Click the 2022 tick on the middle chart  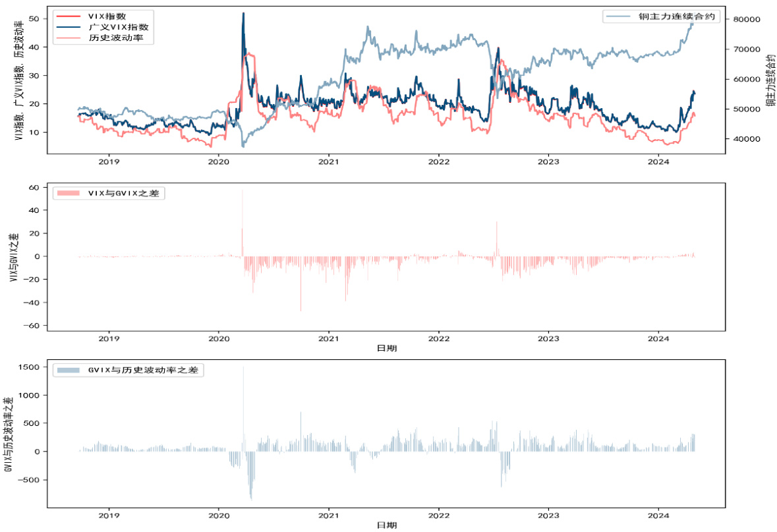point(439,338)
